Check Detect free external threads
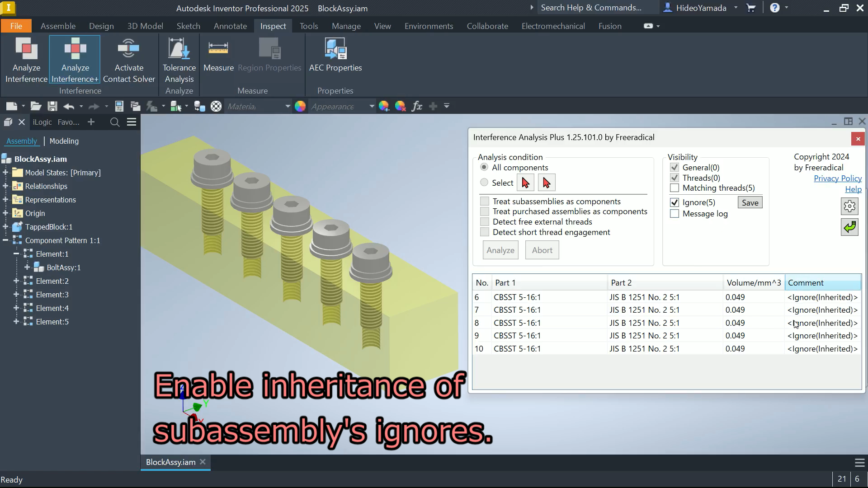868x488 pixels. 485,222
